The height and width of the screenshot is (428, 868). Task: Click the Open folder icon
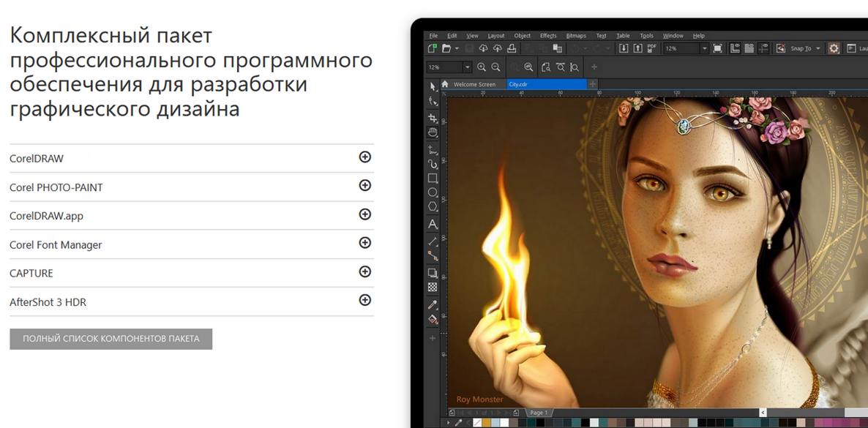click(446, 48)
